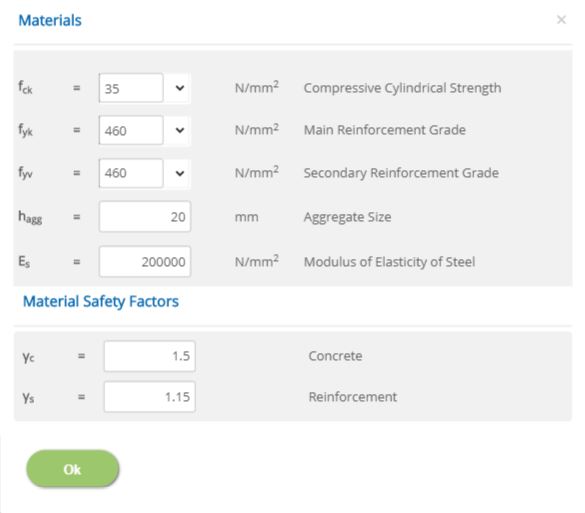Click the hagg parameter symbol
Viewport: 585px width, 513px height.
click(30, 217)
